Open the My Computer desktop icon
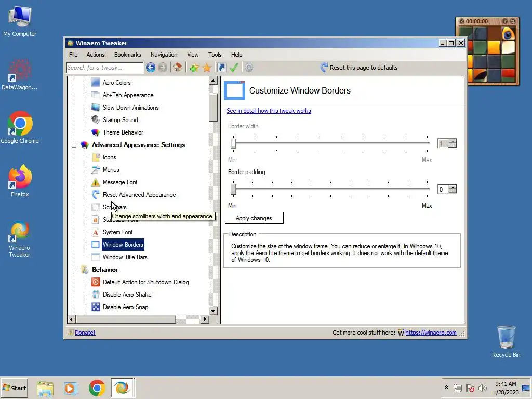 [x=20, y=21]
